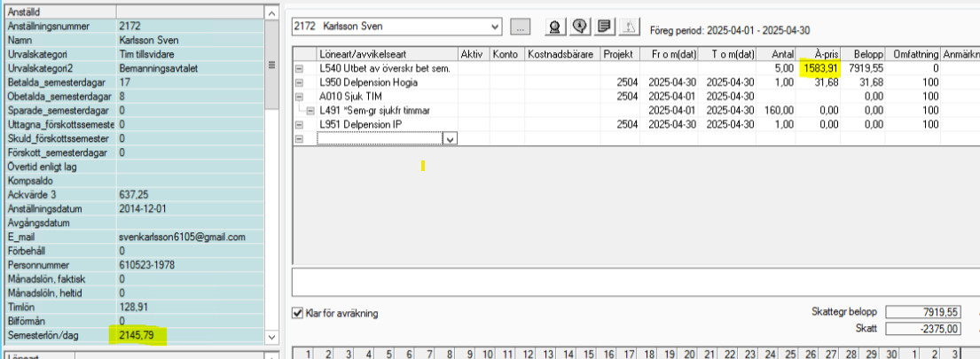This screenshot has width=980, height=359.
Task: Open the Karlsson Sven employee dropdown
Action: click(494, 27)
